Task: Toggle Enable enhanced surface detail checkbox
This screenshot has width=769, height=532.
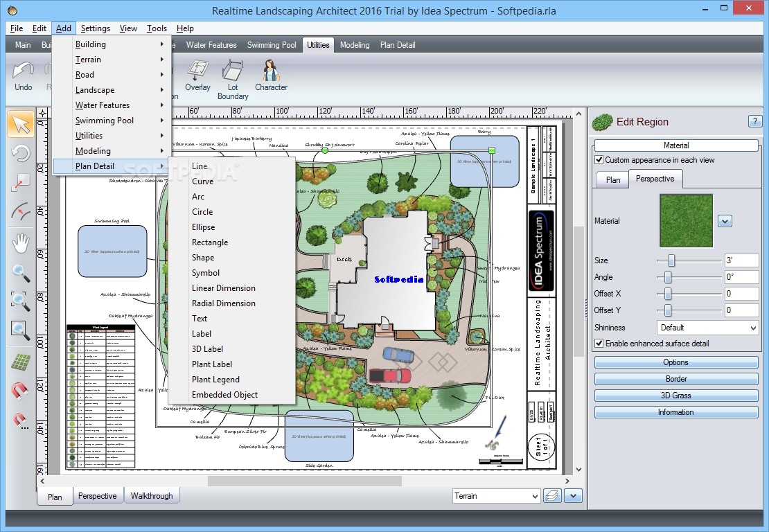Action: [x=599, y=343]
